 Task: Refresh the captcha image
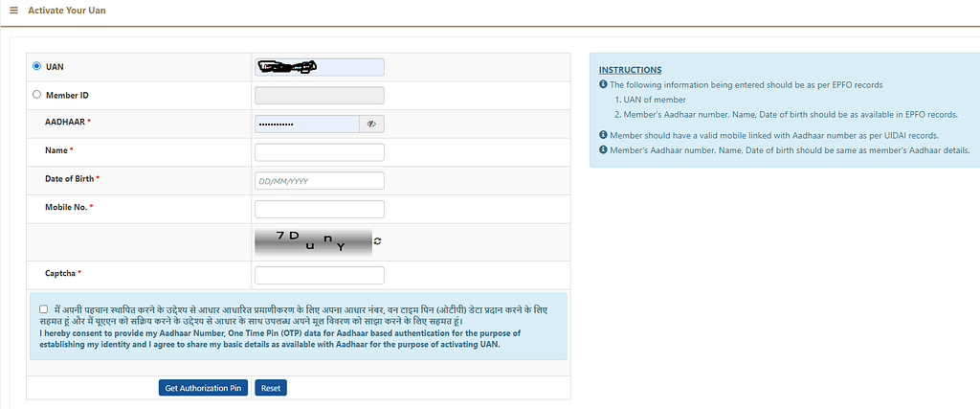[377, 241]
